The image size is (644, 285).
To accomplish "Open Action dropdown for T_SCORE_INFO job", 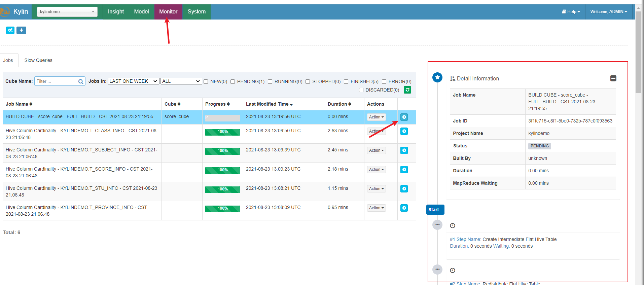I will (376, 170).
